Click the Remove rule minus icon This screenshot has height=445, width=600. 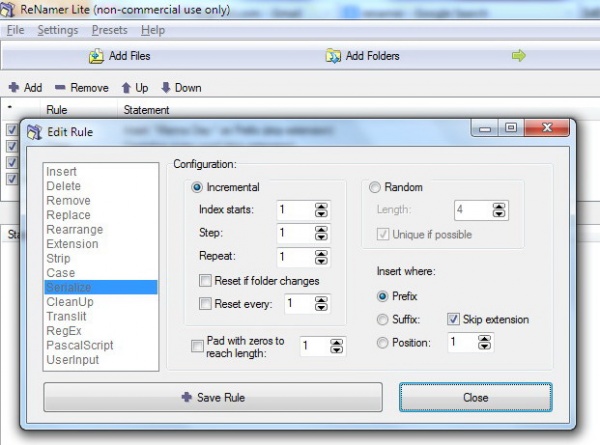(x=60, y=88)
